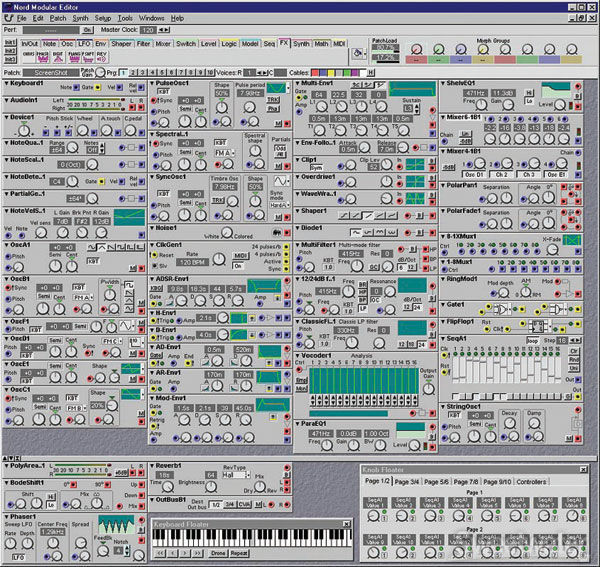Add a Reverb module from the FX toolbar
600x567 pixels.
(101, 57)
